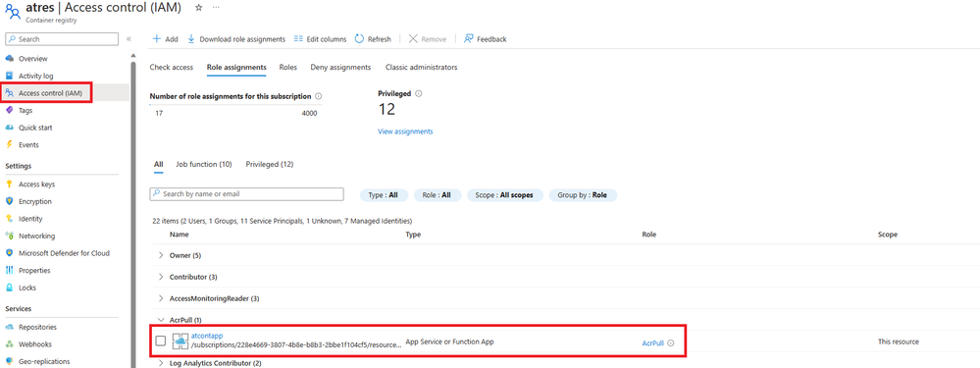This screenshot has width=980, height=368.
Task: Select the All sub-tab
Action: (x=158, y=164)
